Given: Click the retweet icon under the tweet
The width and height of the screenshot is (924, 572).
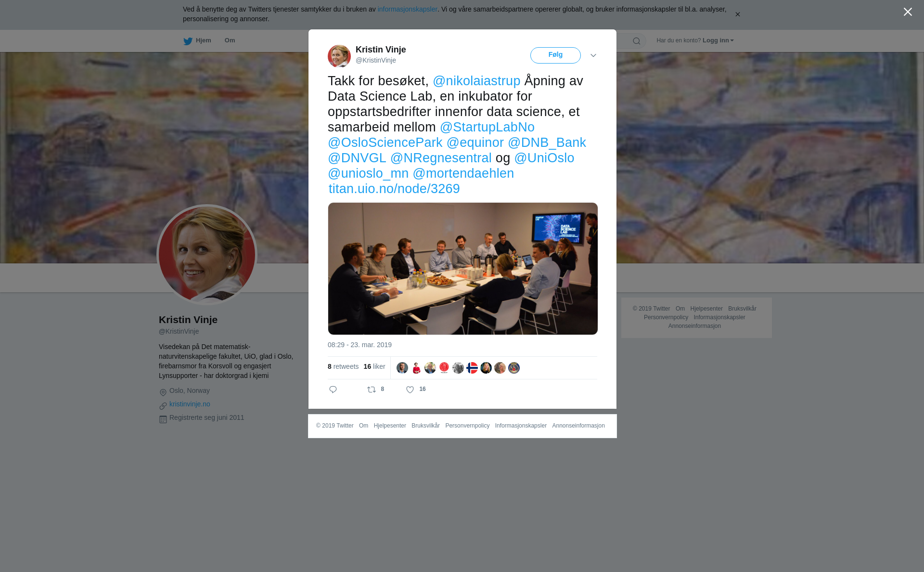Looking at the screenshot, I should [372, 390].
